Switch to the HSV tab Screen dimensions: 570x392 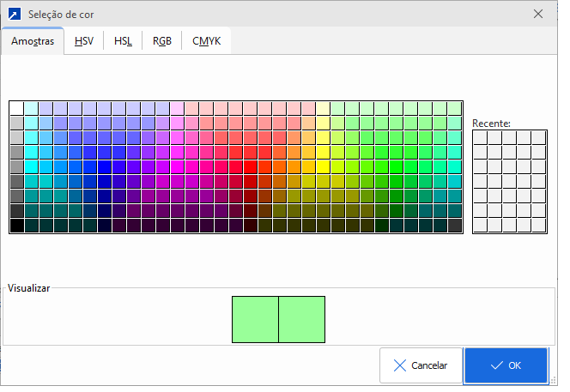tap(84, 41)
